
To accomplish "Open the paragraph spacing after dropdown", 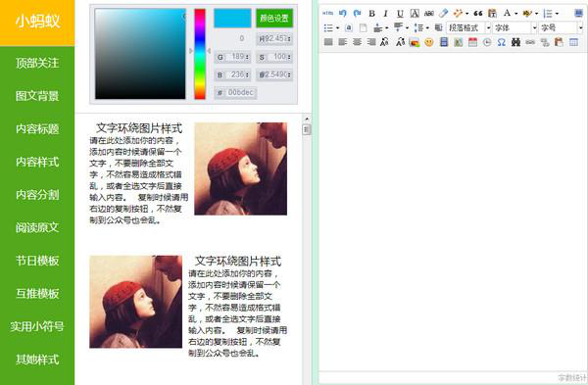I will 407,27.
